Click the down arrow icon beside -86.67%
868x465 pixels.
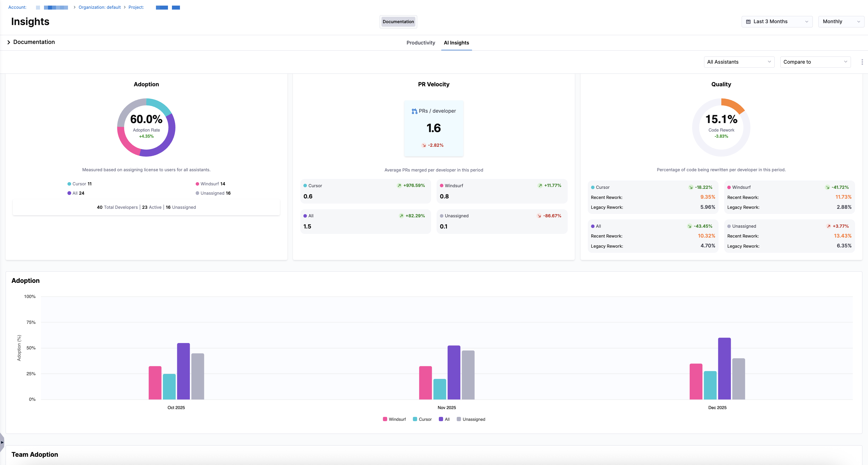tap(539, 216)
